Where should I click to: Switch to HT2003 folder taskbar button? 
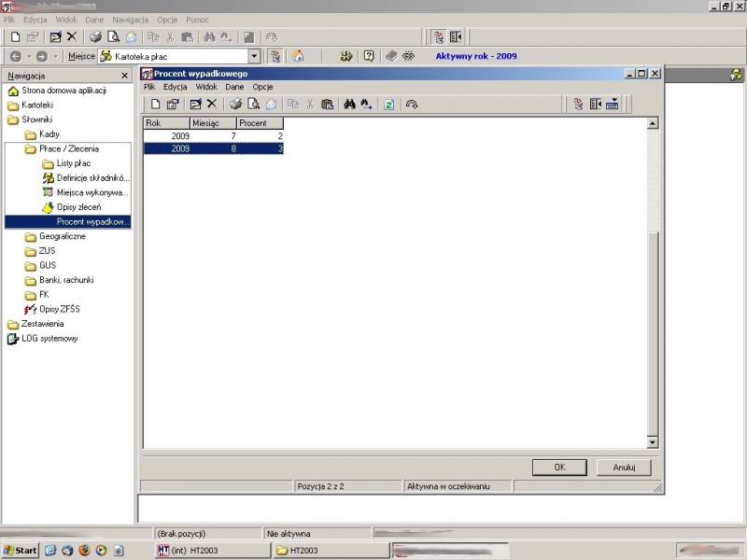click(331, 551)
